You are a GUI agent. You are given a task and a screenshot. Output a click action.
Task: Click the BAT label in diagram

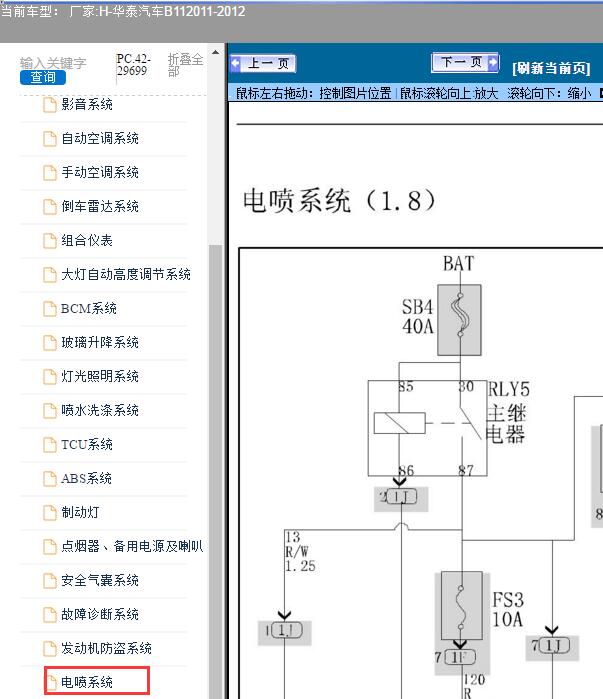click(458, 263)
